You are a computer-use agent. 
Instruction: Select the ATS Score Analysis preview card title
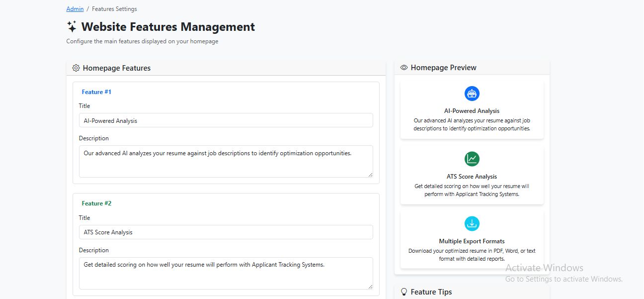click(472, 177)
